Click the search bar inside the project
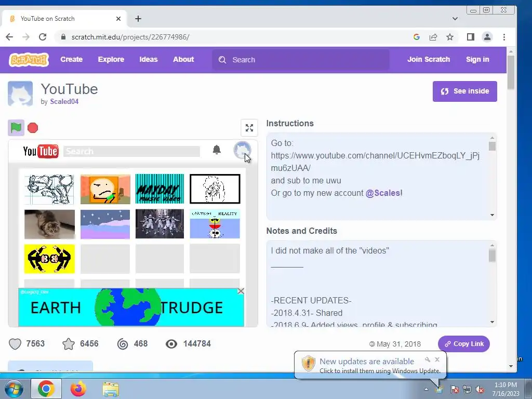This screenshot has height=399, width=532. click(131, 151)
